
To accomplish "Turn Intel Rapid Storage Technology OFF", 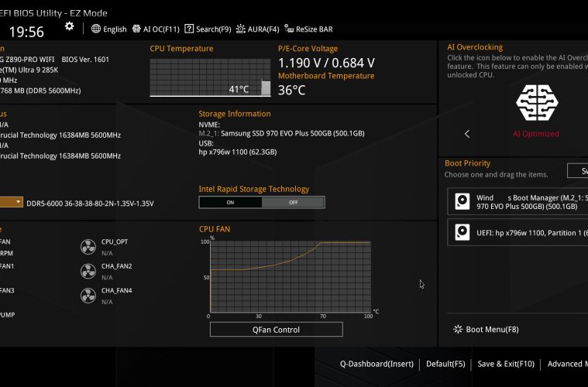I will (294, 202).
